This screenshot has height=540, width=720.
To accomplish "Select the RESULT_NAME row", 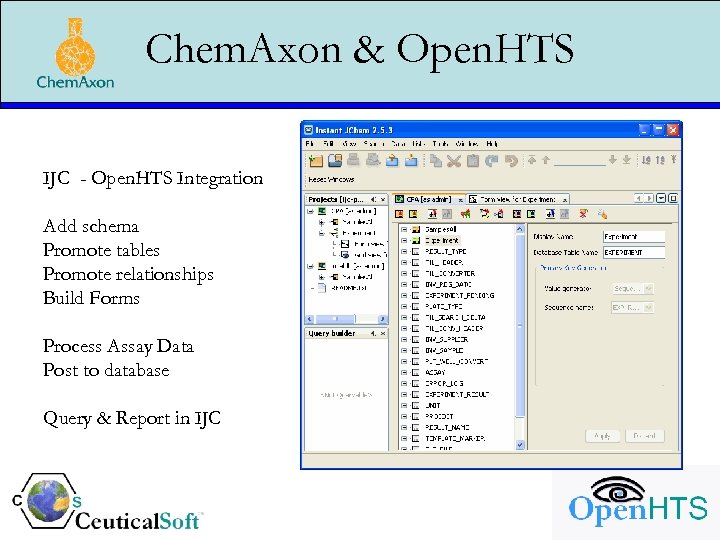I will 447,428.
